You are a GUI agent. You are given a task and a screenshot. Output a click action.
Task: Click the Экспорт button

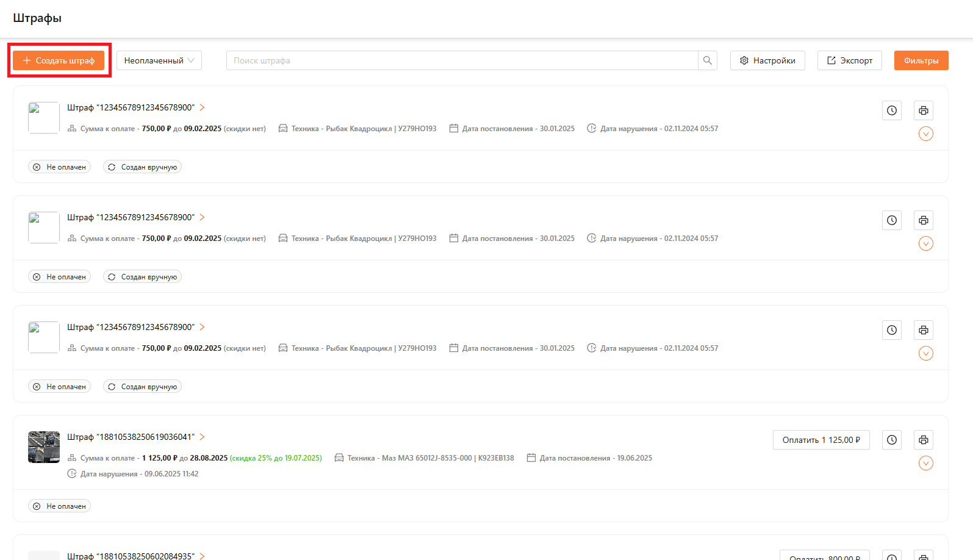(x=849, y=60)
